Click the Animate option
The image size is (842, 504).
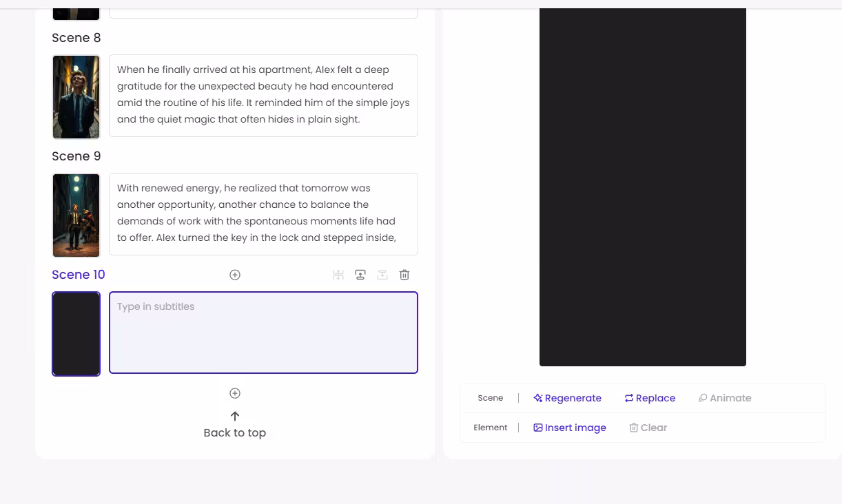pyautogui.click(x=724, y=398)
